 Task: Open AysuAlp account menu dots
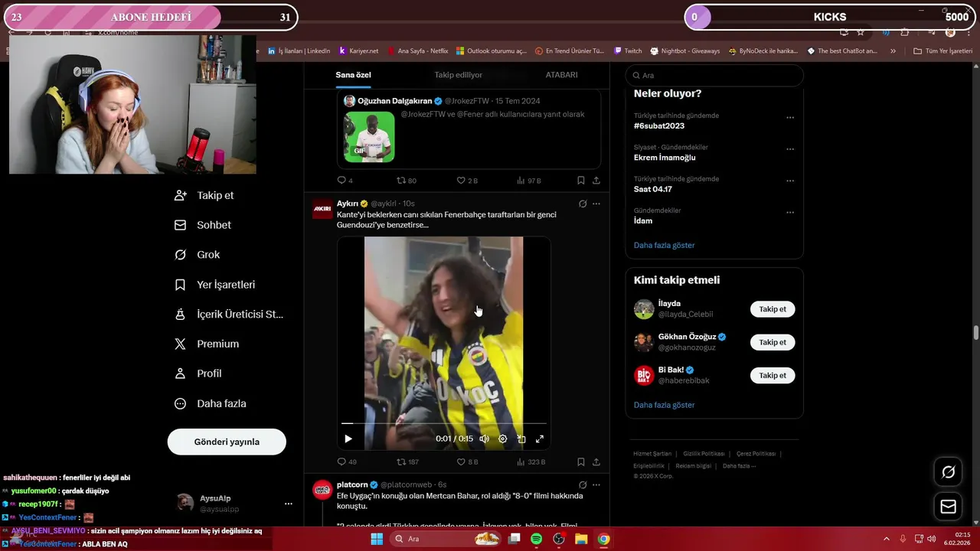(289, 504)
